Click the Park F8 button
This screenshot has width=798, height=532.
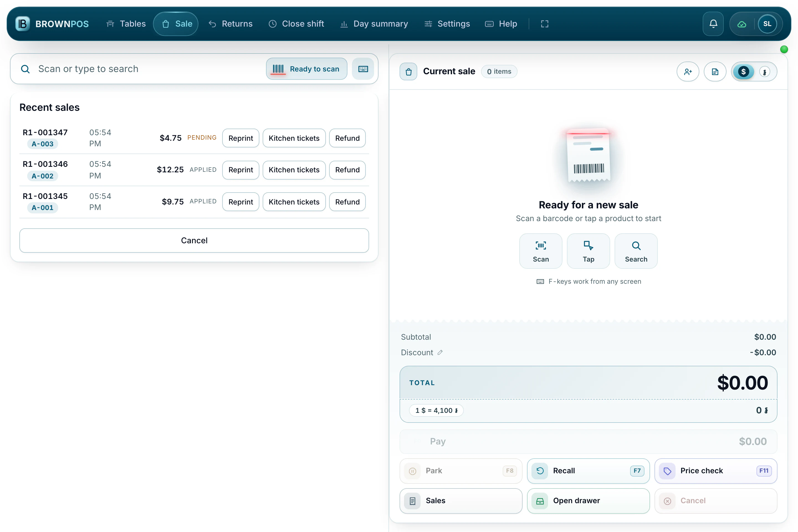point(461,471)
